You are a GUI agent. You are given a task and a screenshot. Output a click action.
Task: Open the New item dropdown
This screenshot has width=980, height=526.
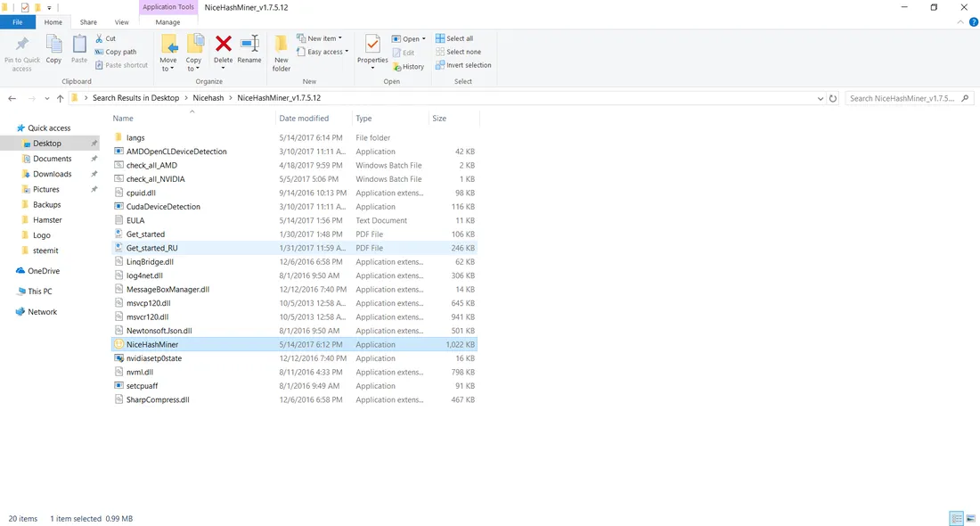(319, 38)
